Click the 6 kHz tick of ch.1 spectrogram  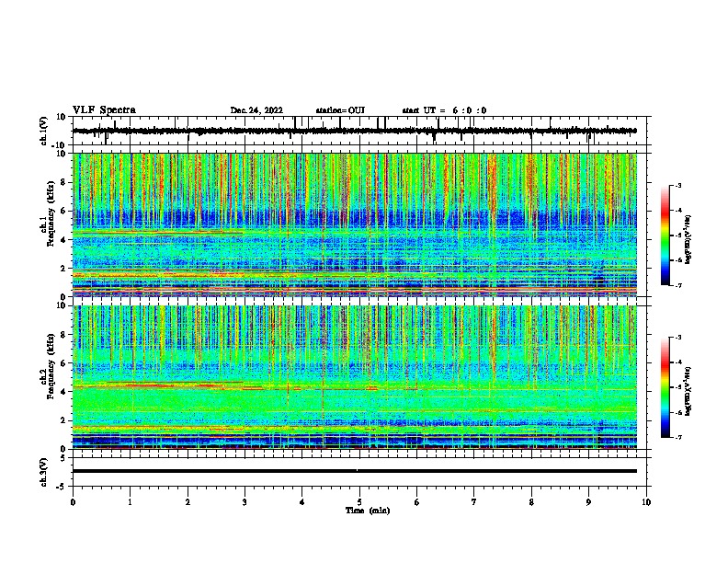point(64,212)
